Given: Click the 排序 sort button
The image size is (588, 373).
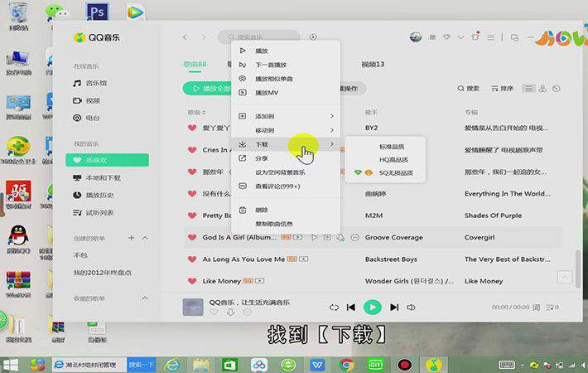Looking at the screenshot, I should point(502,89).
